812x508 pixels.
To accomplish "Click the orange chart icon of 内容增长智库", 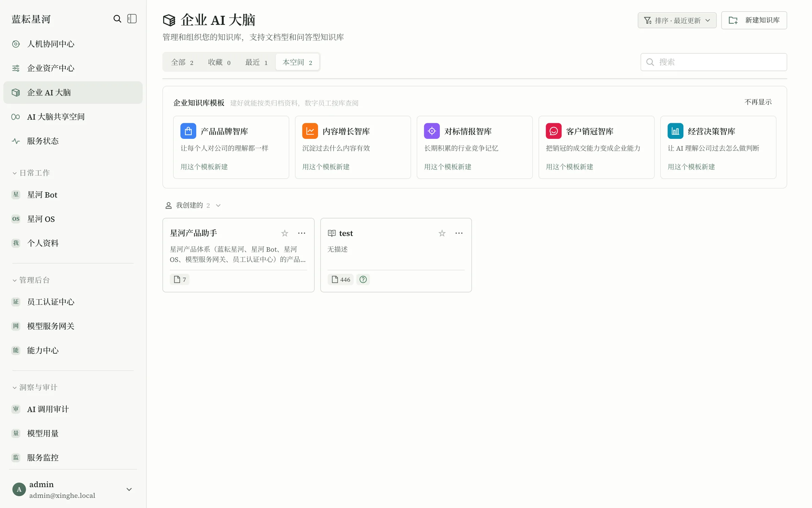I will [x=310, y=131].
